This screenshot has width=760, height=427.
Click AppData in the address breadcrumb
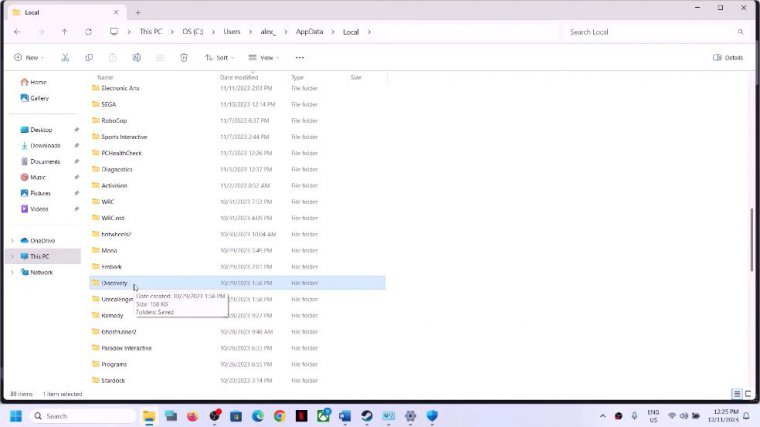pyautogui.click(x=308, y=32)
